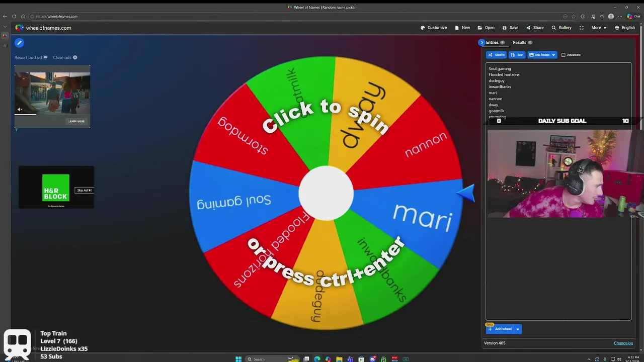Open the Changelog link
The height and width of the screenshot is (362, 644).
click(x=623, y=343)
